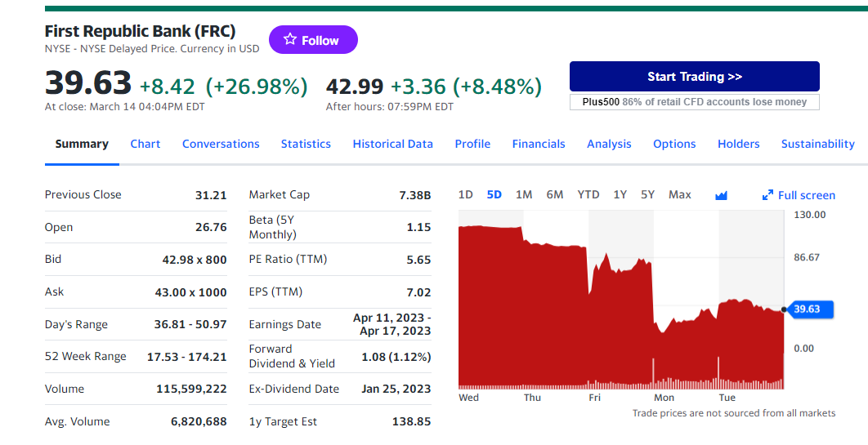
Task: Set chart range to 1Y
Action: pyautogui.click(x=620, y=194)
